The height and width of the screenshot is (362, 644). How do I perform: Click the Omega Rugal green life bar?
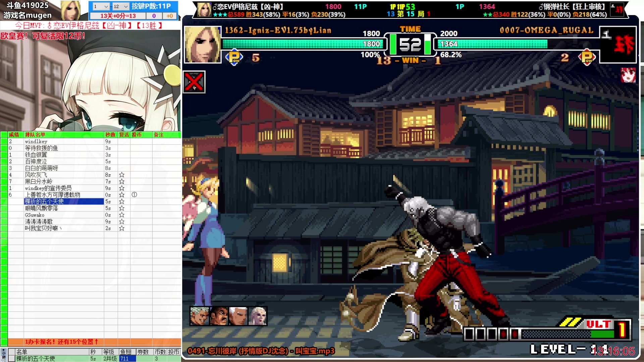click(x=492, y=44)
